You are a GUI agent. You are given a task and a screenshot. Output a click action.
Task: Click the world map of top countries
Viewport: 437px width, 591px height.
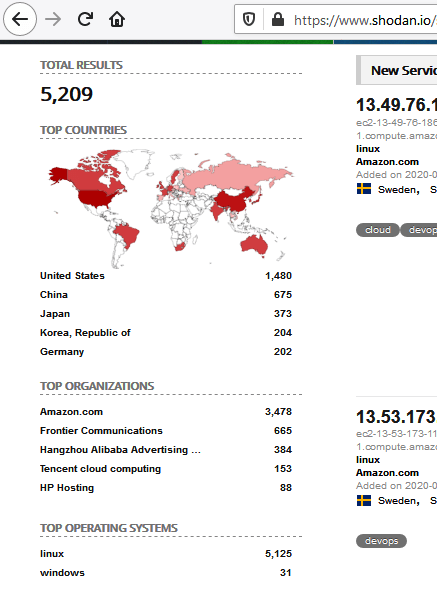click(171, 208)
